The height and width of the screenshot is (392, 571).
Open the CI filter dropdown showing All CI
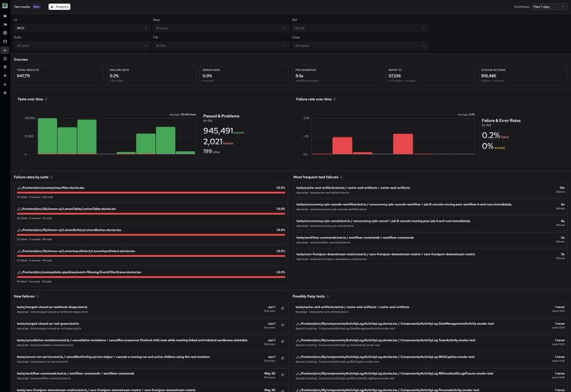(82, 28)
